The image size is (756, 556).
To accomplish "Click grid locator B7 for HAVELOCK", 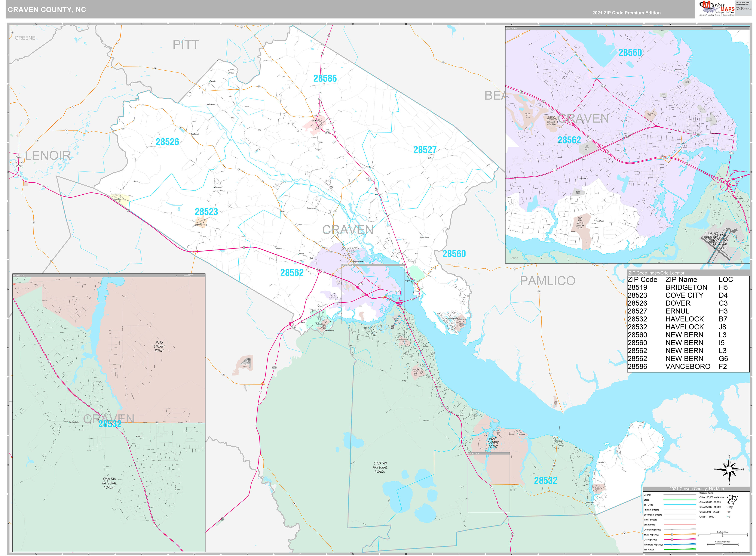I will coord(723,319).
